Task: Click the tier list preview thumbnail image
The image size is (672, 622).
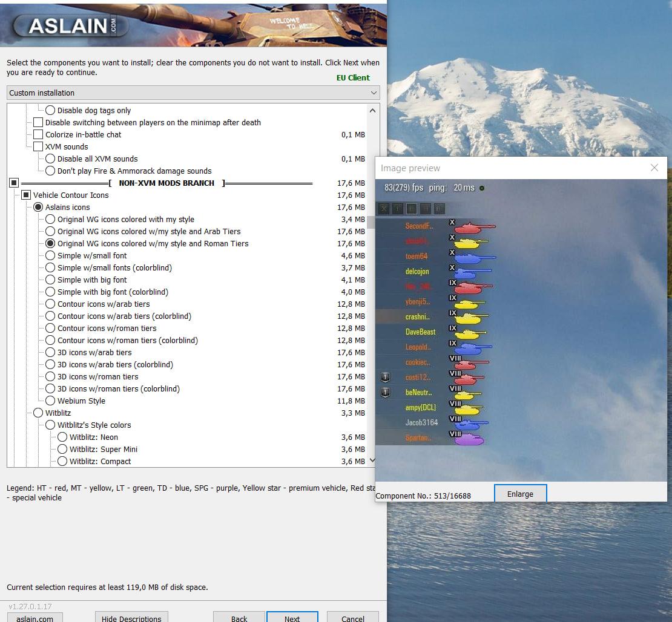Action: [x=521, y=330]
